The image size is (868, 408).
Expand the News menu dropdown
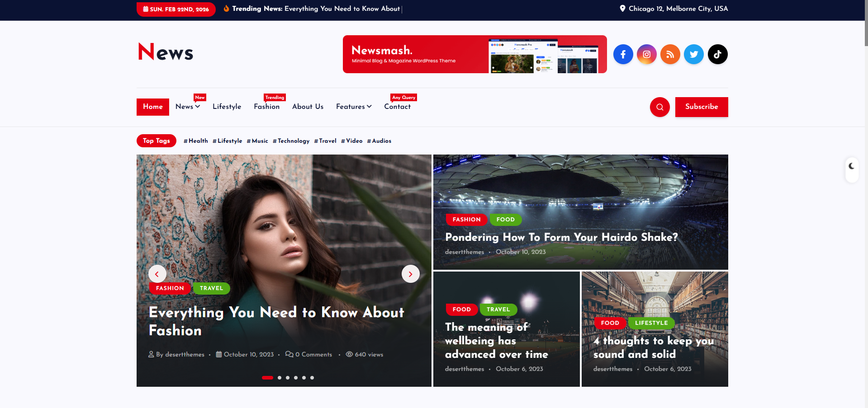188,107
